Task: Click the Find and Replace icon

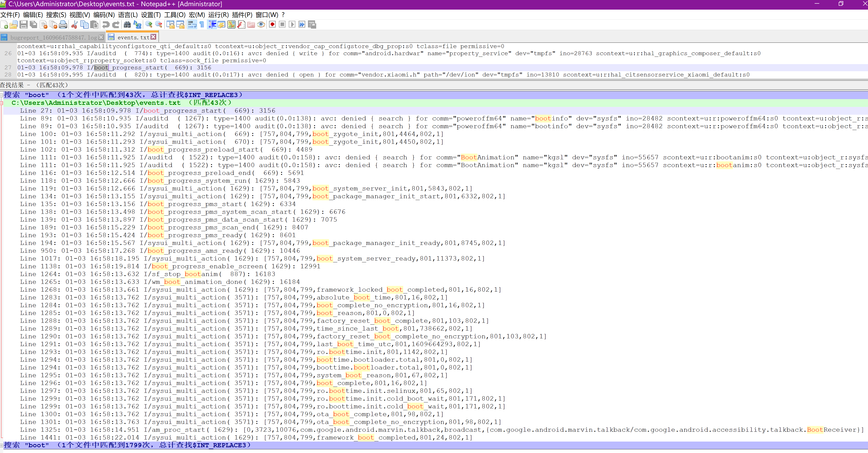Action: click(137, 24)
